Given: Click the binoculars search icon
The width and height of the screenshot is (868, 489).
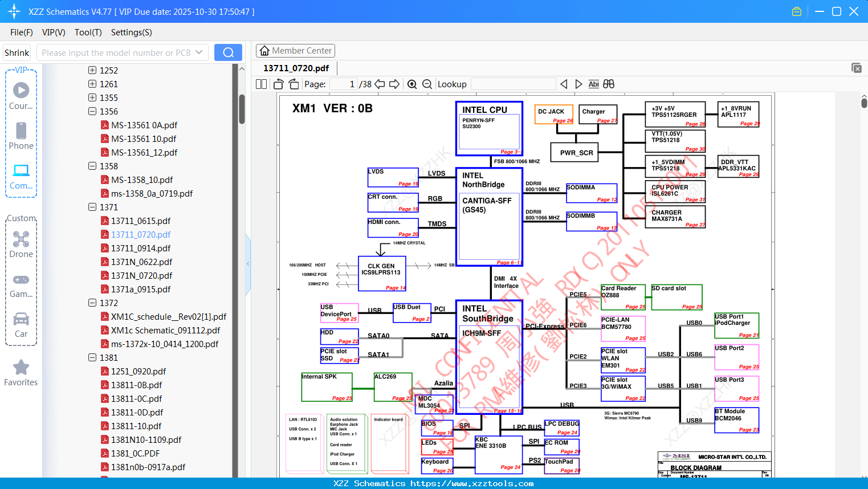Looking at the screenshot, I should click(609, 84).
